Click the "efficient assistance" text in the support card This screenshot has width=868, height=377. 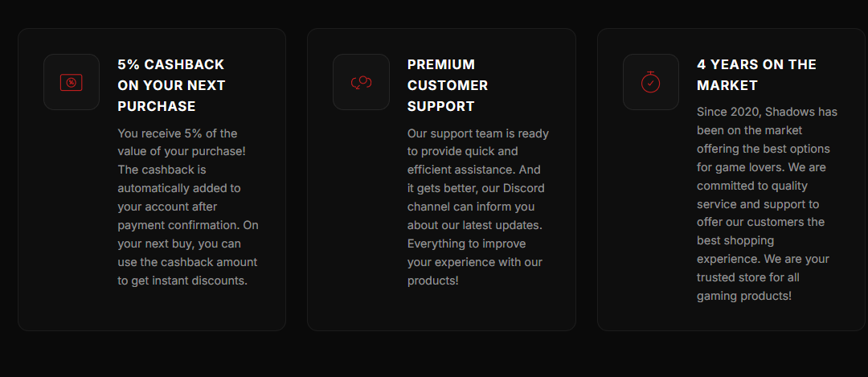(461, 170)
